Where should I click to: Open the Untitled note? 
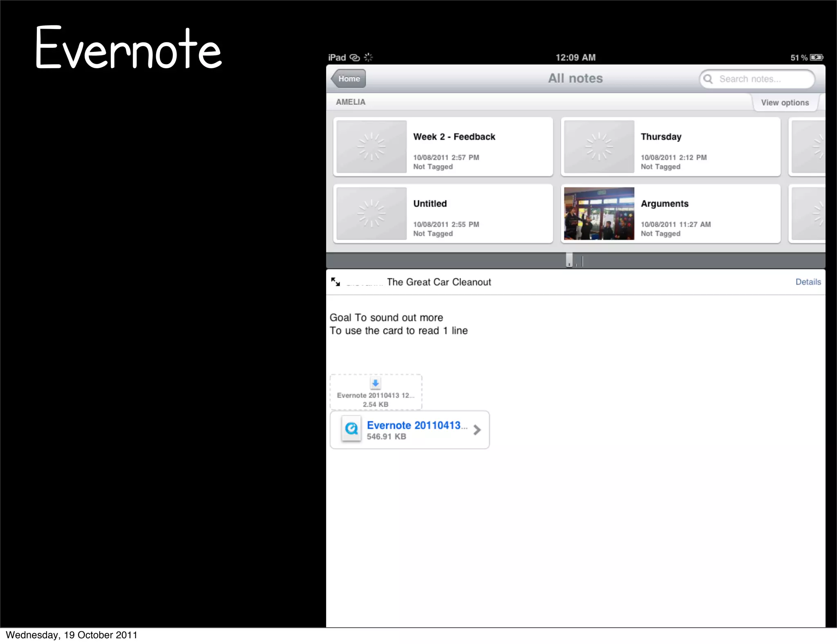tap(443, 214)
